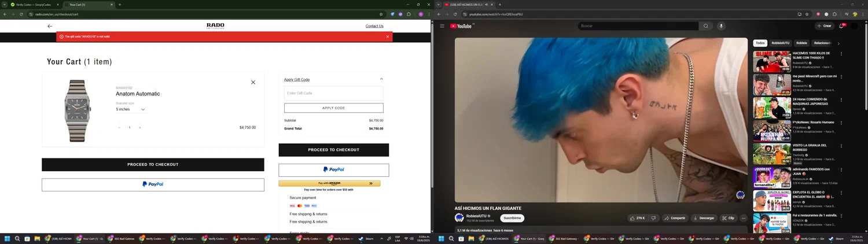Mute the YouTube tab via speaker icon
The image size is (868, 244).
pyautogui.click(x=486, y=5)
